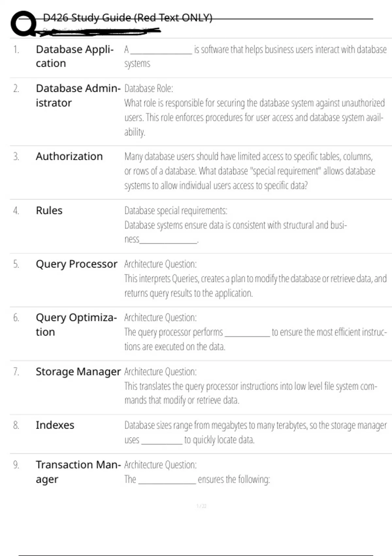Select the Database Administrator term
The width and height of the screenshot is (392, 556).
(x=78, y=95)
